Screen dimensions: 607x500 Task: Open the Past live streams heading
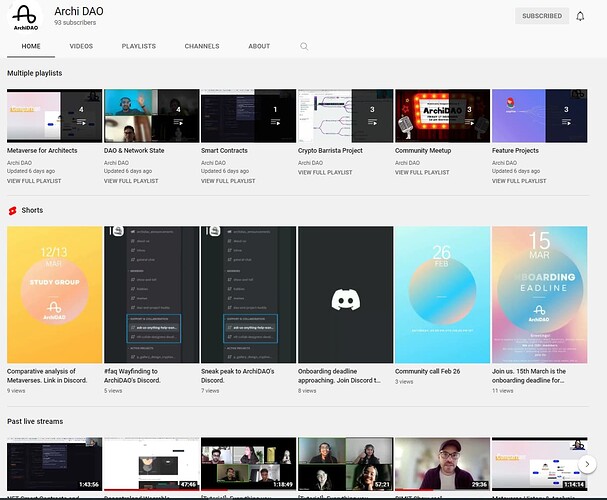pyautogui.click(x=35, y=421)
